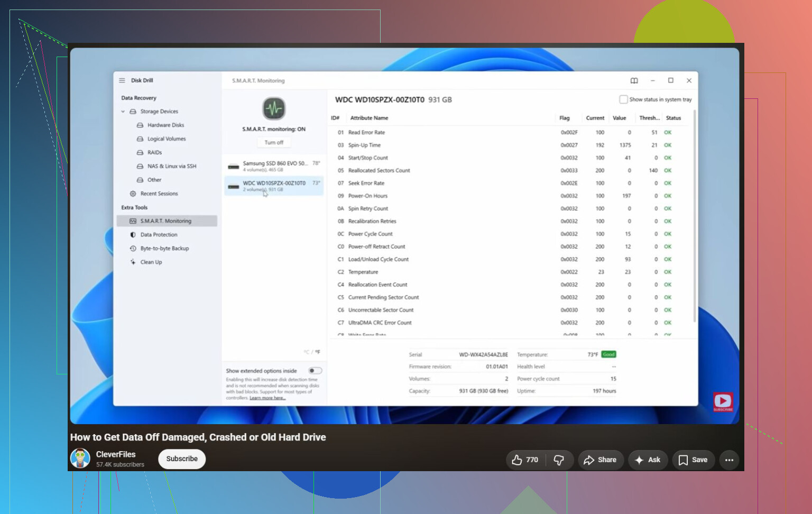Select Current Pending Sector Count row
This screenshot has width=812, height=514.
click(510, 298)
